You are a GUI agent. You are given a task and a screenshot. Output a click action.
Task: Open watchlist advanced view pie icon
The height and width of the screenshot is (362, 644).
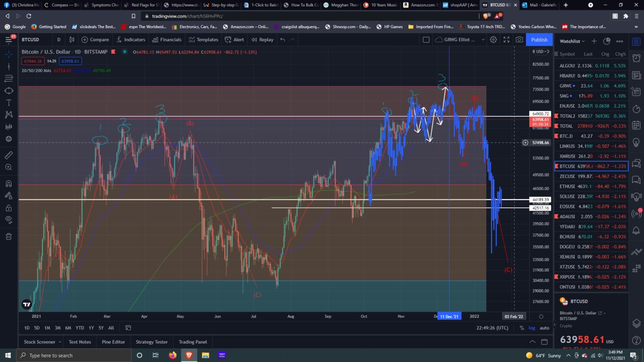(x=607, y=41)
